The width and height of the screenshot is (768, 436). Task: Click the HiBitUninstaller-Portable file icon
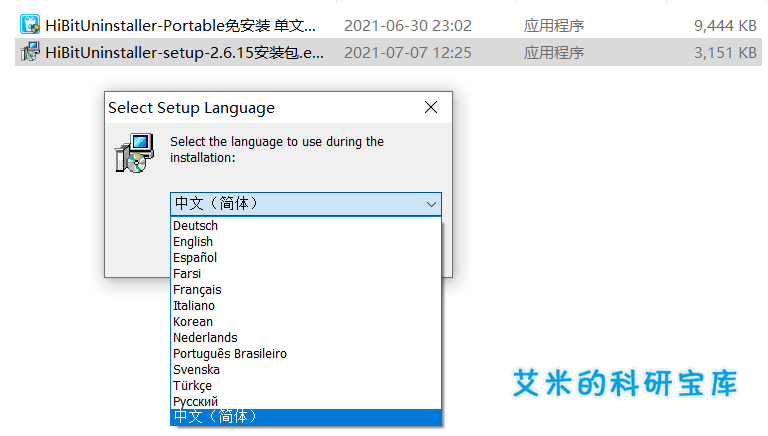(x=30, y=24)
